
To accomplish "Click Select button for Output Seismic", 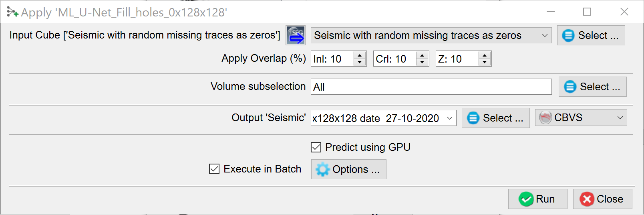I will 495,118.
